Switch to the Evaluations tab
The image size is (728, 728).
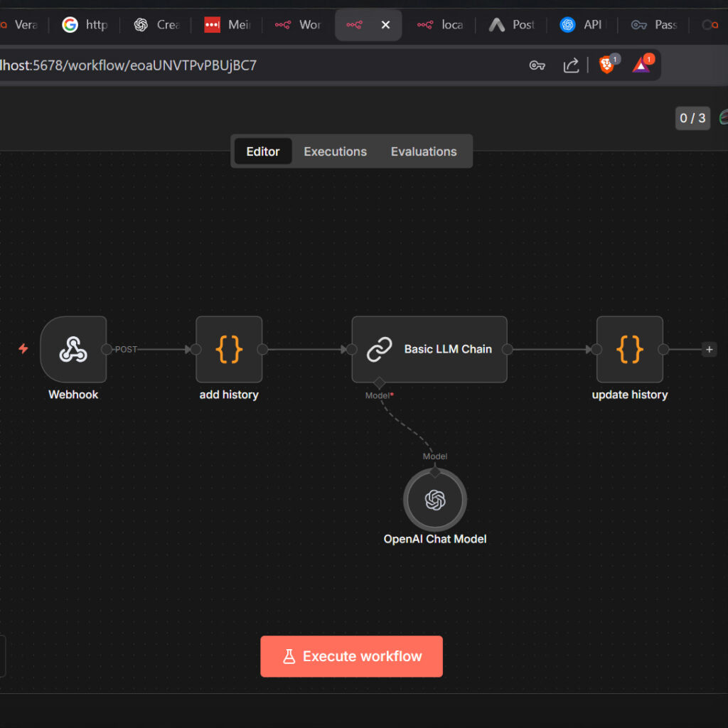coord(424,151)
